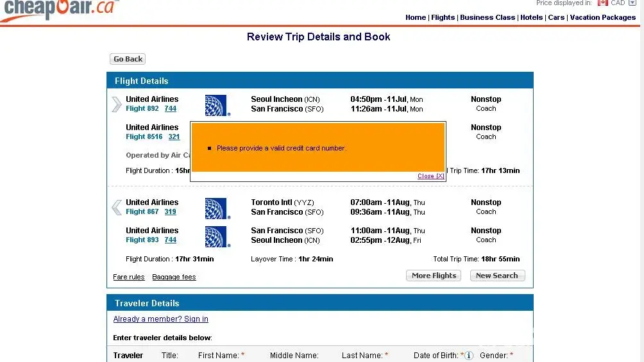Click the New Search button
Screen dimensions: 644x362
[497, 276]
